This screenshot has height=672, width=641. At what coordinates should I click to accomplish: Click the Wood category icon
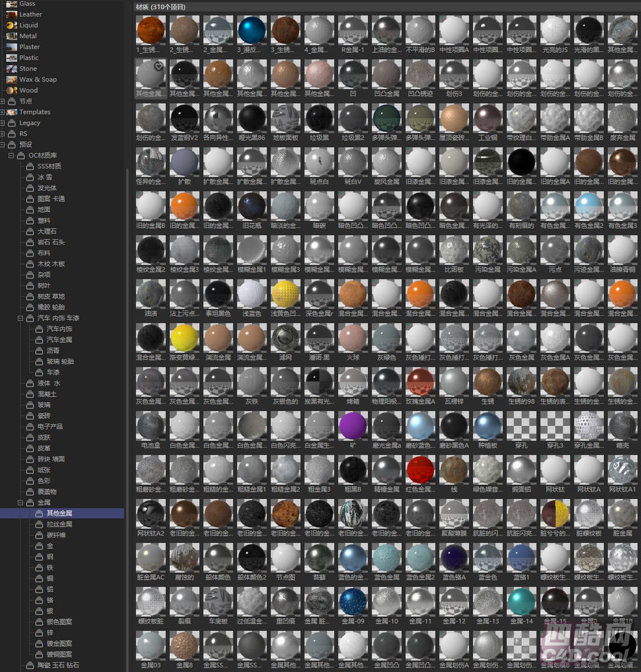pos(12,90)
